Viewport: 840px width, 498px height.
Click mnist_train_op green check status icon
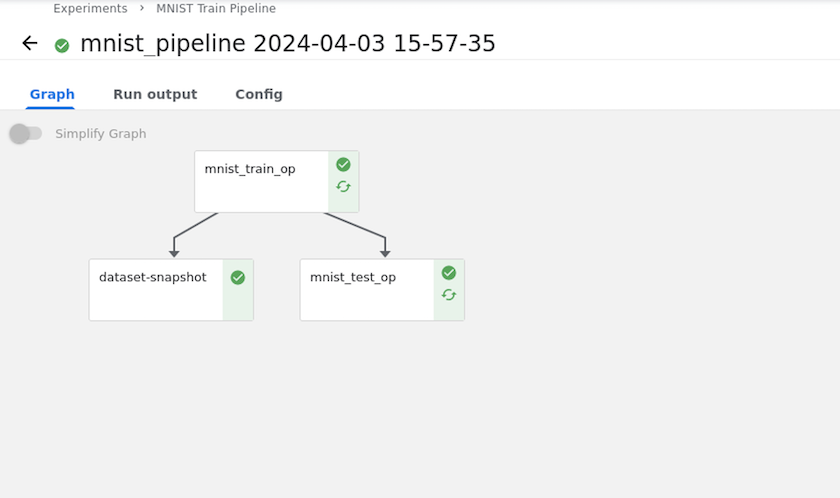(343, 165)
